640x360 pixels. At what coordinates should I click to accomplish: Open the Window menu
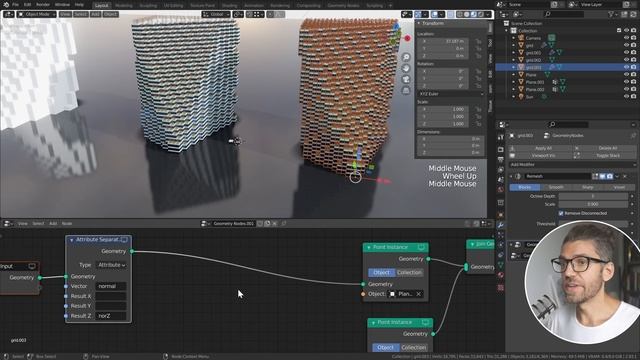coord(62,4)
